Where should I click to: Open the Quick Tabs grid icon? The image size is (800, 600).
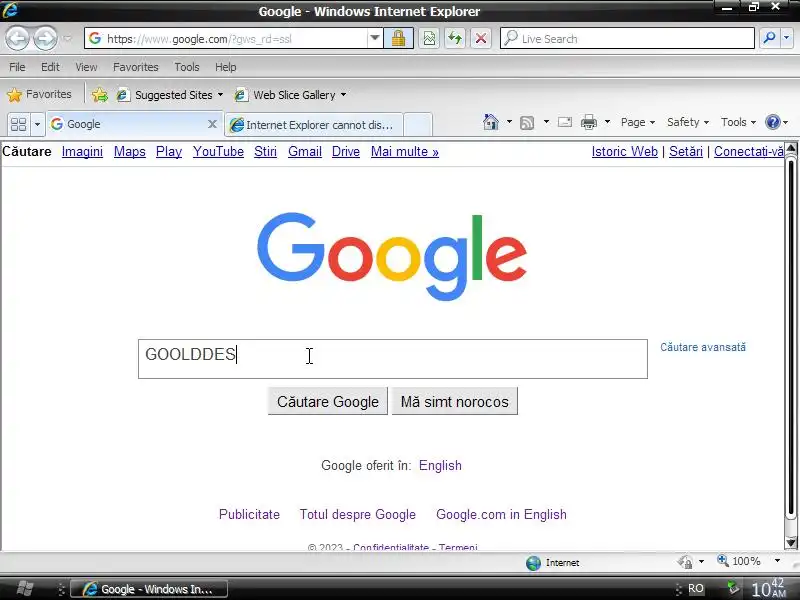[x=18, y=124]
